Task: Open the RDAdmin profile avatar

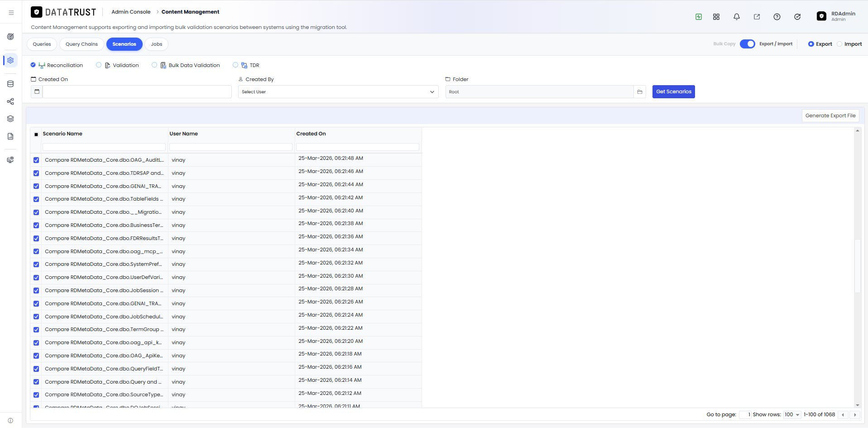Action: click(x=821, y=16)
